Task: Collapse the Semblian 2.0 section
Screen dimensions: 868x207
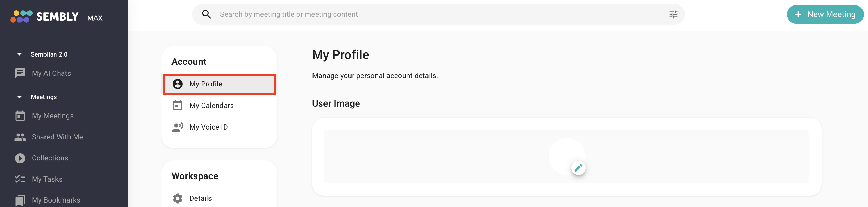Action: click(20, 54)
